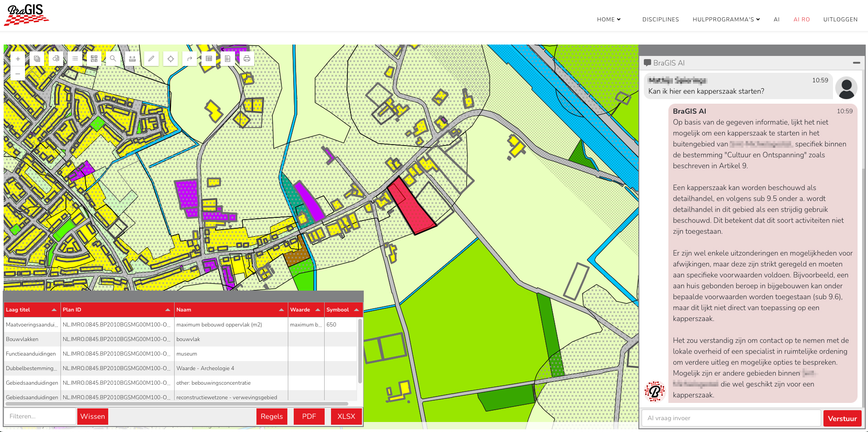Image resolution: width=868 pixels, height=432 pixels.
Task: Click the AI vraag invoer field
Action: (x=731, y=418)
